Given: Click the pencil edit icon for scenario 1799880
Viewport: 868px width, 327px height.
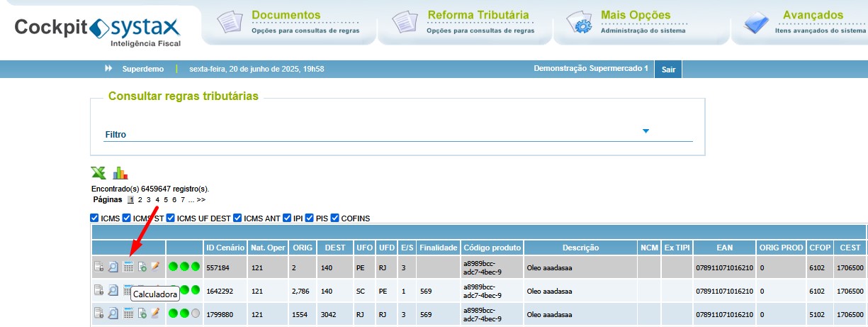Looking at the screenshot, I should click(x=154, y=313).
